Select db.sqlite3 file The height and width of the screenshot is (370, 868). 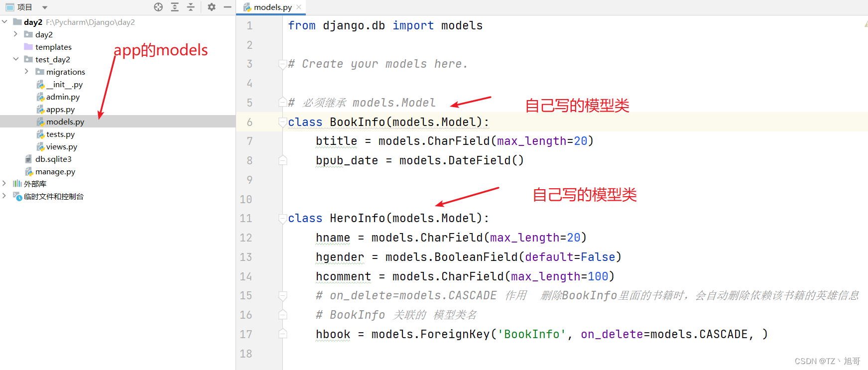point(53,159)
